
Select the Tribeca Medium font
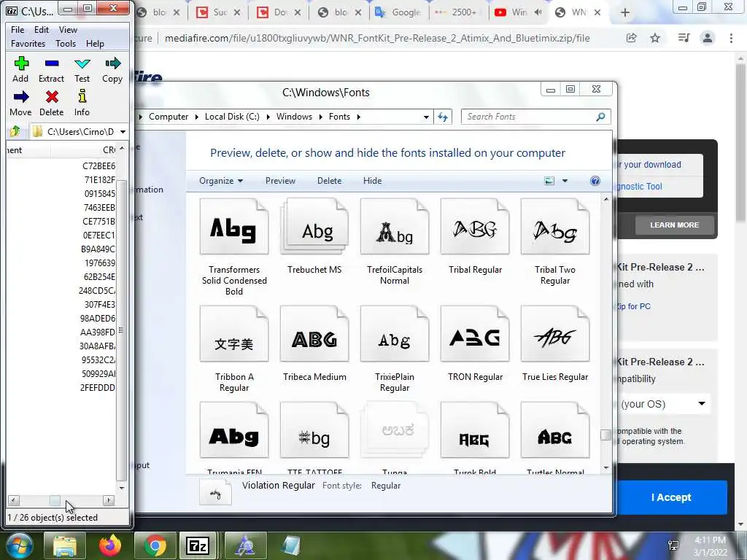click(x=314, y=344)
